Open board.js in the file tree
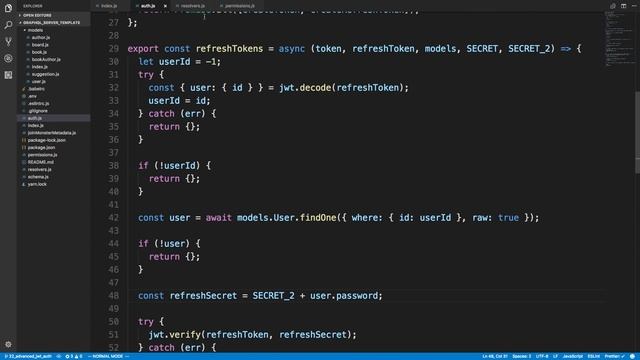This screenshot has width=640, height=360. point(40,44)
